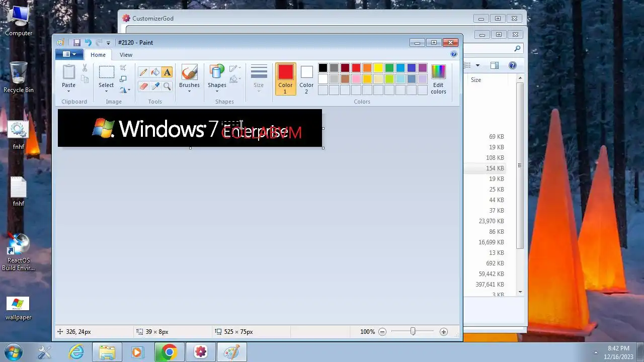
Task: Select the Magnifier tool
Action: (167, 86)
